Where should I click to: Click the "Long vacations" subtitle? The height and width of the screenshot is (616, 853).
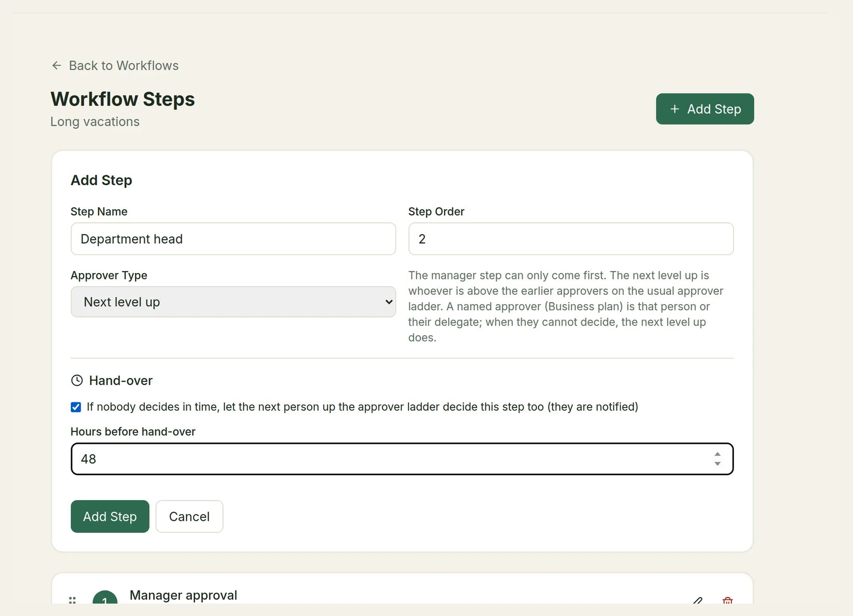click(95, 122)
